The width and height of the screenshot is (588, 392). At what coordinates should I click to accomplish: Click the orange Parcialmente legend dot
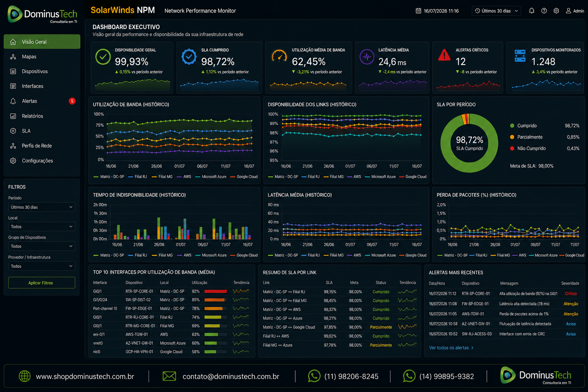click(x=512, y=137)
